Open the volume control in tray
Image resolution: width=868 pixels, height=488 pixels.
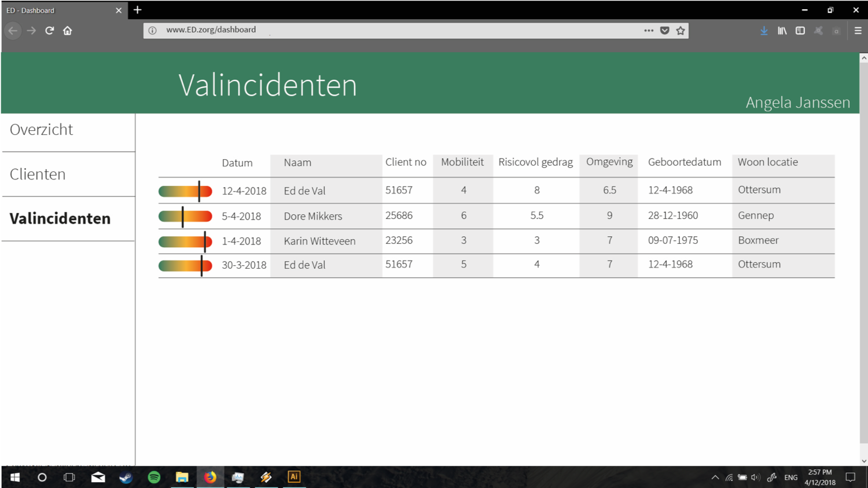[x=755, y=478]
